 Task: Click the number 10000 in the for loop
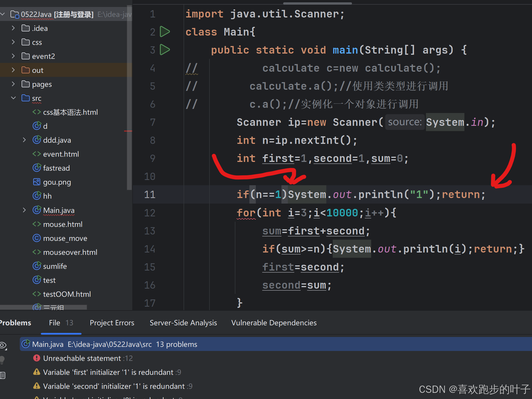(x=342, y=213)
